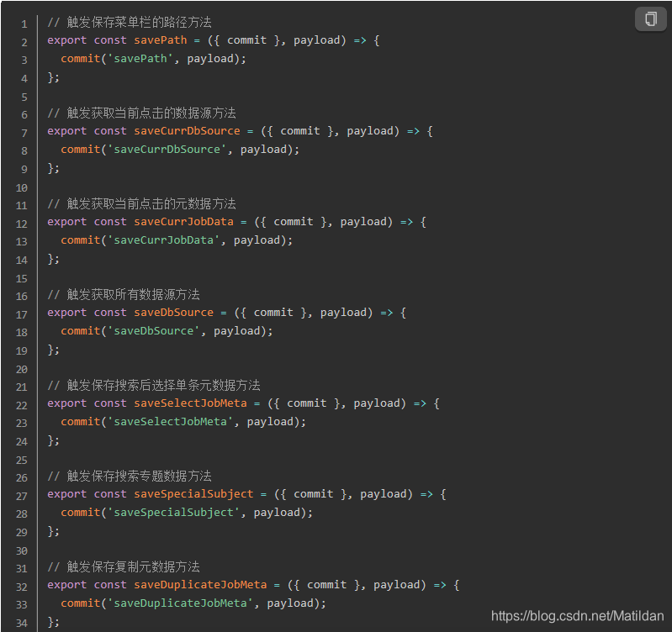
Task: Click string 'saveCurrJobData' on line 13
Action: click(x=163, y=240)
